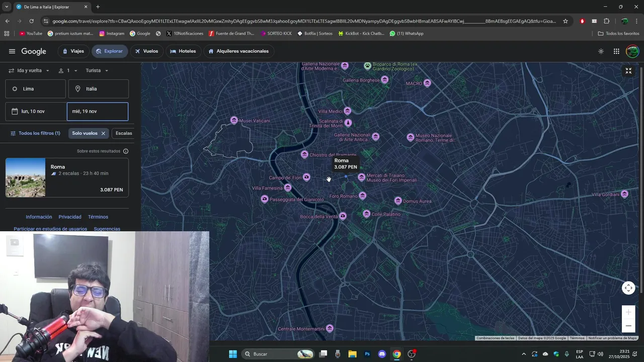Screen dimensions: 644x362
Task: Open Discord from the taskbar
Action: (382, 354)
